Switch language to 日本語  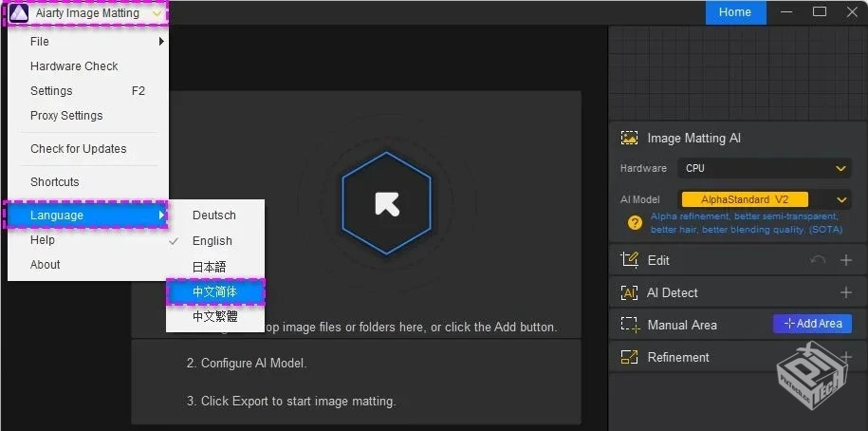pyautogui.click(x=215, y=267)
